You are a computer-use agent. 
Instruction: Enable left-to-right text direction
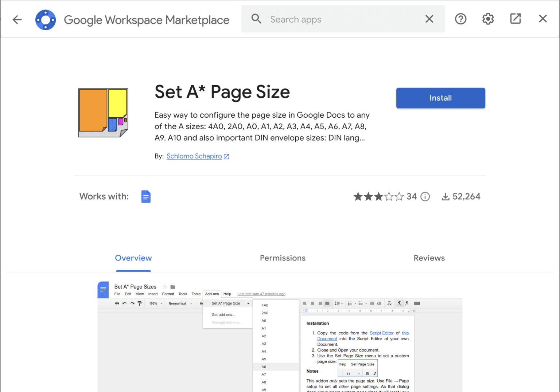[x=400, y=303]
